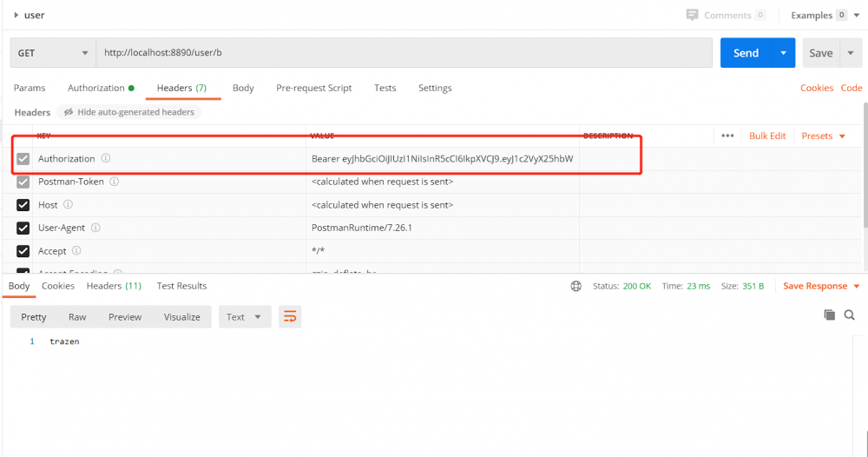Screen dimensions: 868x457
Task: Click the 351 B size value
Action: point(753,286)
